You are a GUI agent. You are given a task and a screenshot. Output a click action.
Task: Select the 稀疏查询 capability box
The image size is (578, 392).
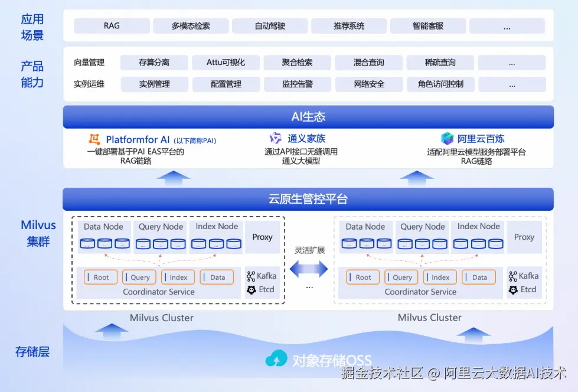(x=440, y=63)
